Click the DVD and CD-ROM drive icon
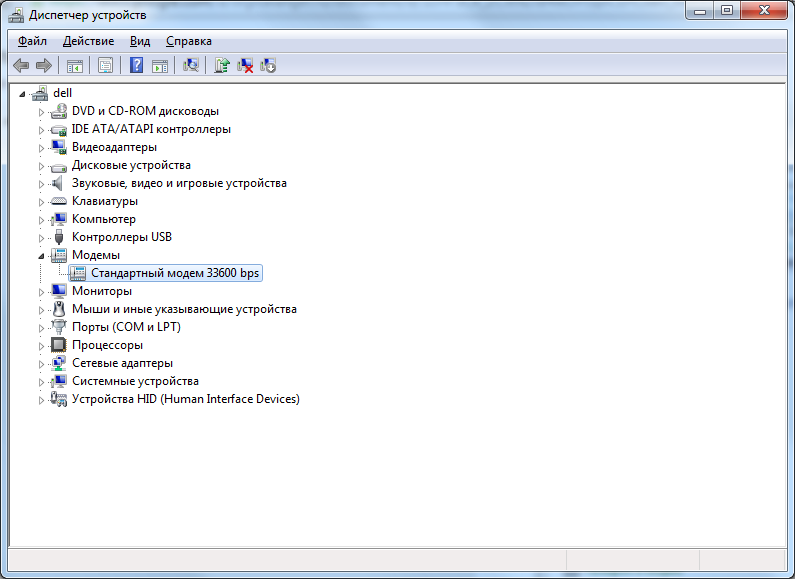795x579 pixels. 59,111
